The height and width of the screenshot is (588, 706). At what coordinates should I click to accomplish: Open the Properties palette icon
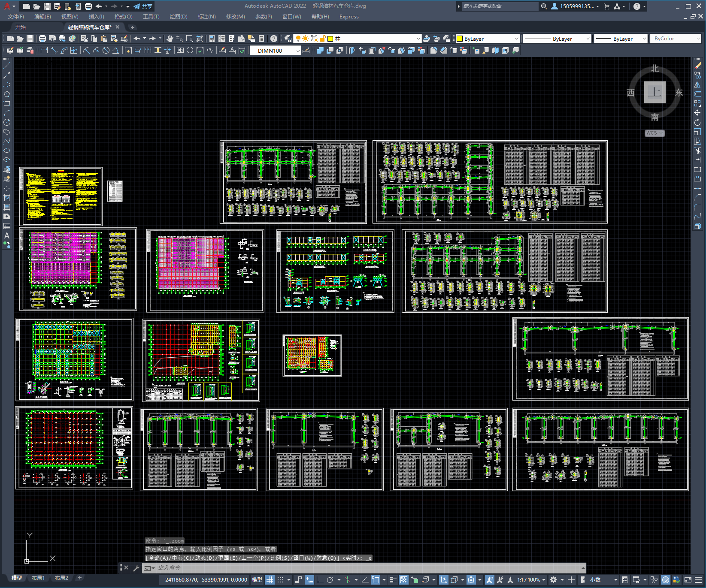pyautogui.click(x=212, y=39)
